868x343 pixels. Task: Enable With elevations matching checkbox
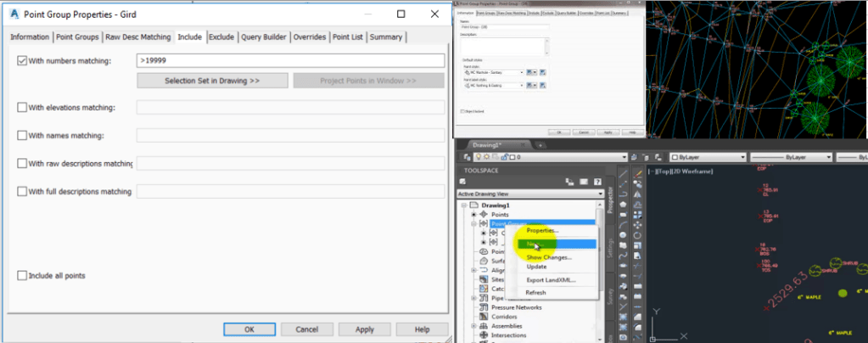[x=22, y=107]
